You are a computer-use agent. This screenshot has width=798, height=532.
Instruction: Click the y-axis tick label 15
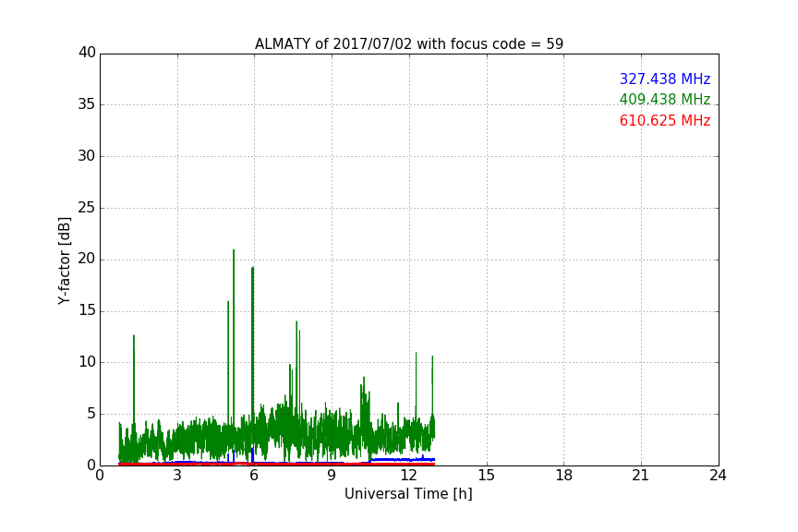point(87,310)
